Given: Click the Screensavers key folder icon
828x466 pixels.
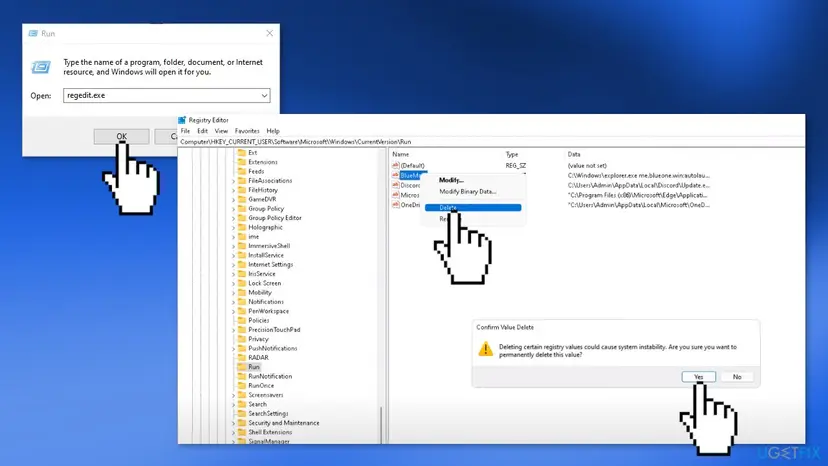Looking at the screenshot, I should (x=242, y=395).
